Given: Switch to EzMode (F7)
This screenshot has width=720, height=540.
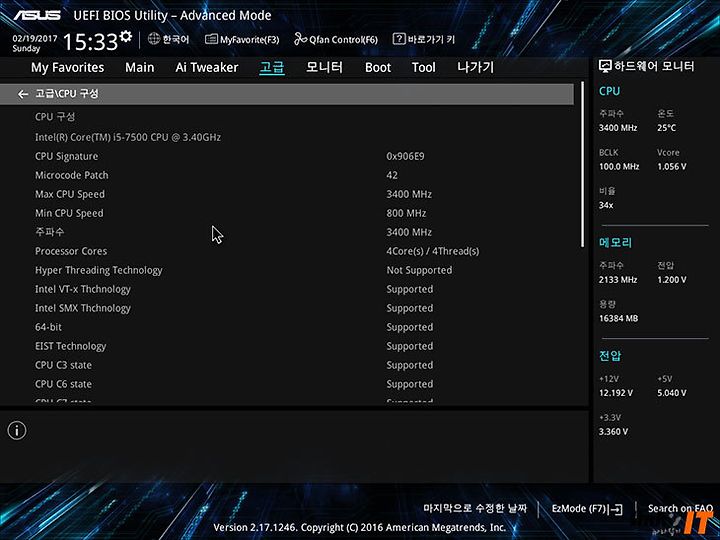Looking at the screenshot, I should click(x=587, y=509).
